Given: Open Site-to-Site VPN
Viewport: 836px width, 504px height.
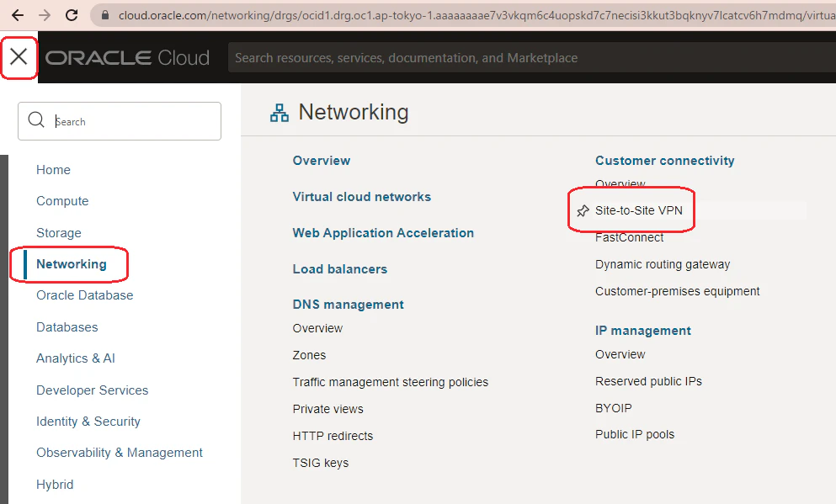Looking at the screenshot, I should [x=639, y=210].
